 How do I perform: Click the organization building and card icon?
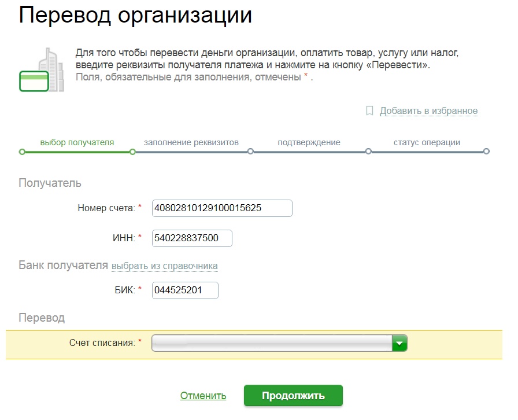(x=42, y=70)
